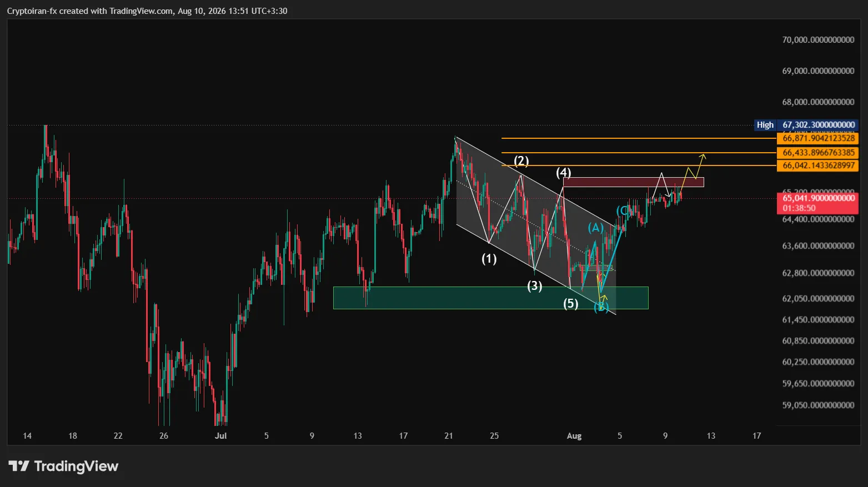The image size is (868, 487).
Task: Click the 59,050.0000000000 price axis label
Action: (818, 405)
